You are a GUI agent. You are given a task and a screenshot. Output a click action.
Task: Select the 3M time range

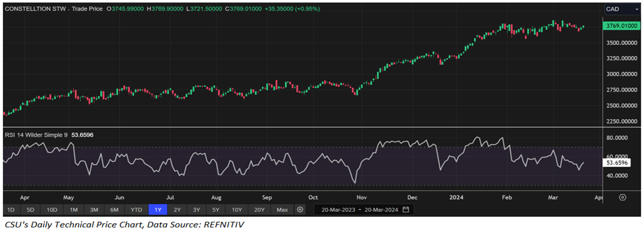pyautogui.click(x=94, y=209)
